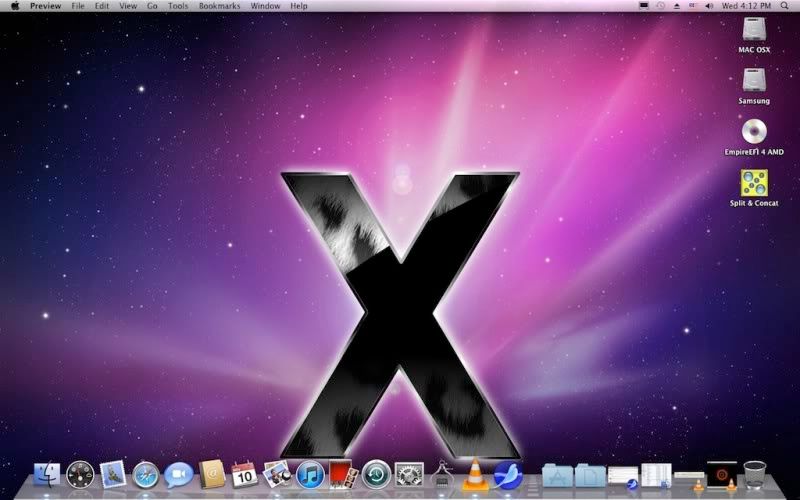
Task: Open the volume control in menu bar
Action: [709, 6]
